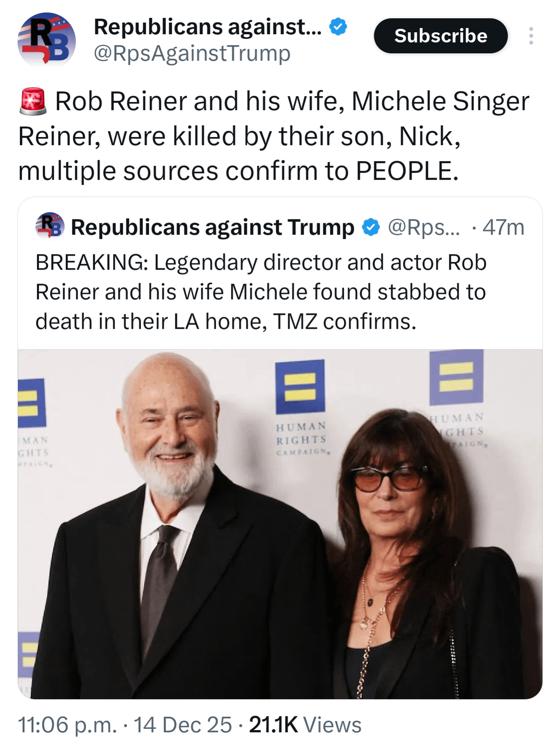Open the quoted "Republicans against Trump" author name

point(212,227)
